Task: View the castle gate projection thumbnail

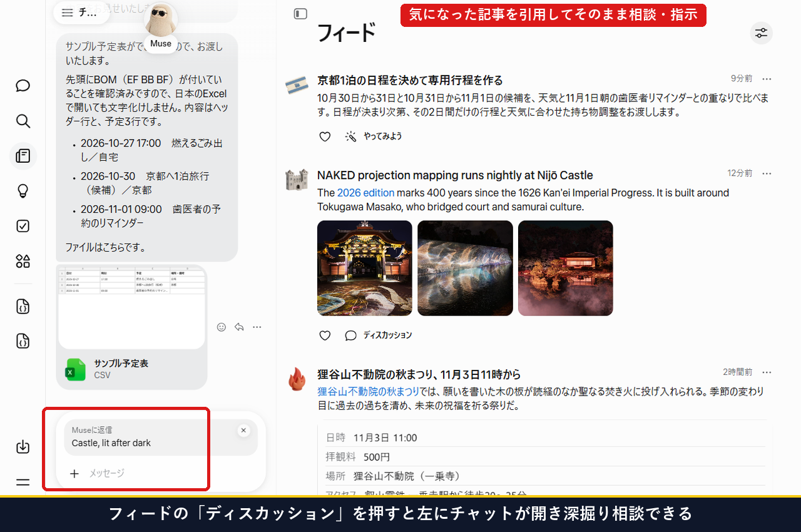Action: coord(365,268)
